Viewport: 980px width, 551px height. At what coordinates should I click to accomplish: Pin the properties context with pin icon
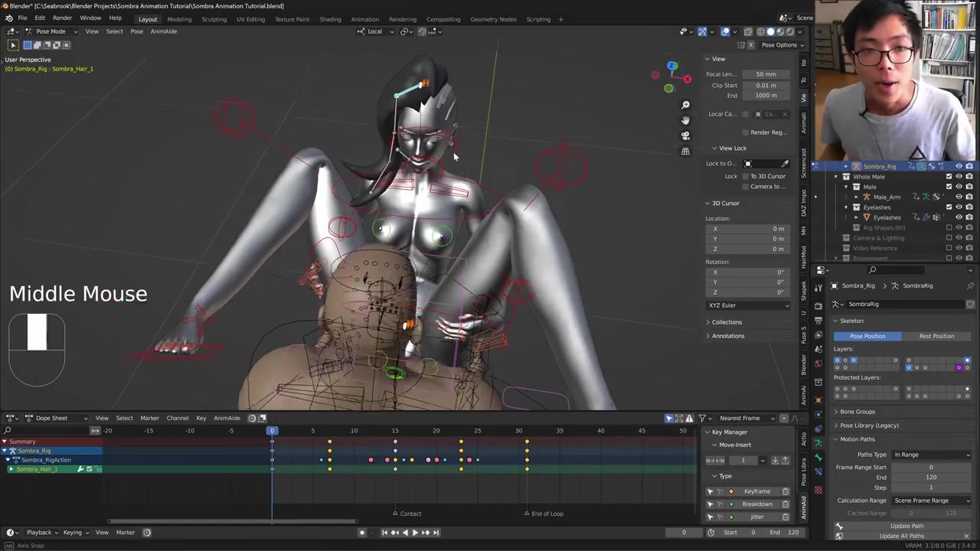click(x=970, y=286)
